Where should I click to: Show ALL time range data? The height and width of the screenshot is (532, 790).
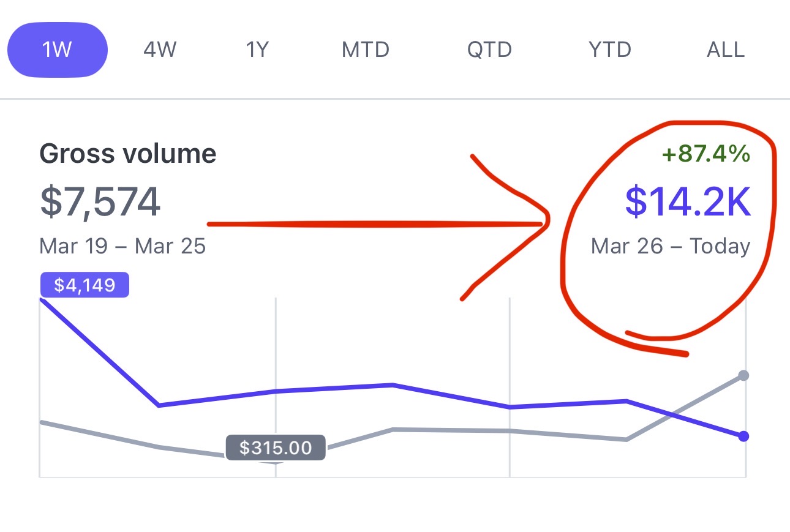pos(726,50)
